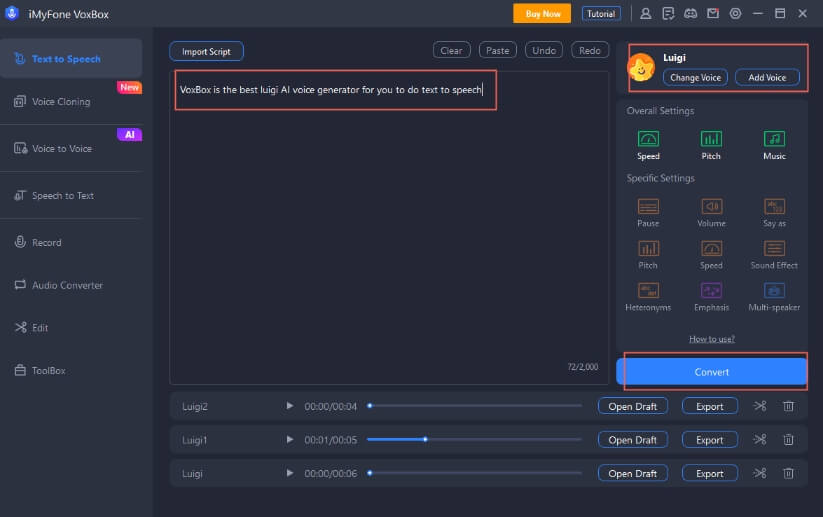Choose the Say as option
Screen dimensions: 823x517
[774, 212]
